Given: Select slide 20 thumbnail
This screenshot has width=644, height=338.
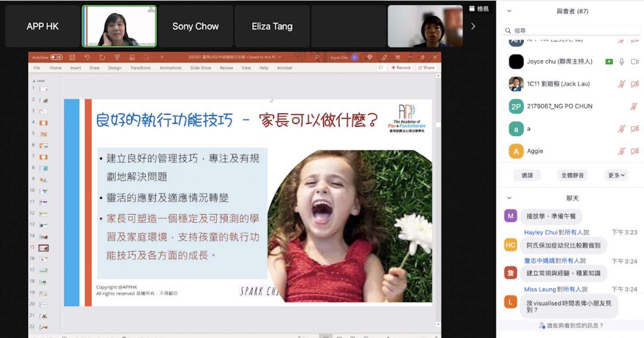Looking at the screenshot, I should 43,305.
